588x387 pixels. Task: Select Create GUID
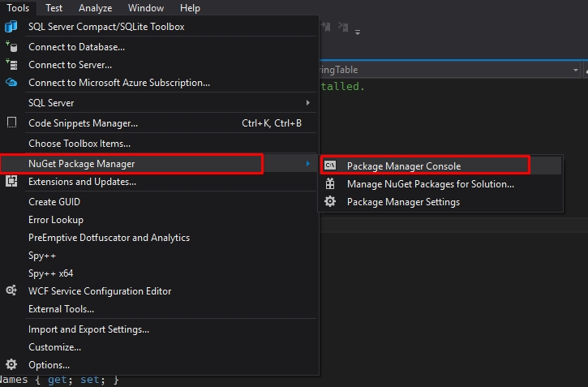[x=160, y=202]
